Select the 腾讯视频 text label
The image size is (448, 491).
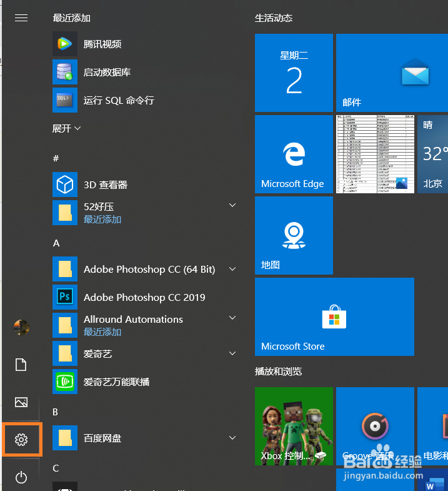point(102,44)
